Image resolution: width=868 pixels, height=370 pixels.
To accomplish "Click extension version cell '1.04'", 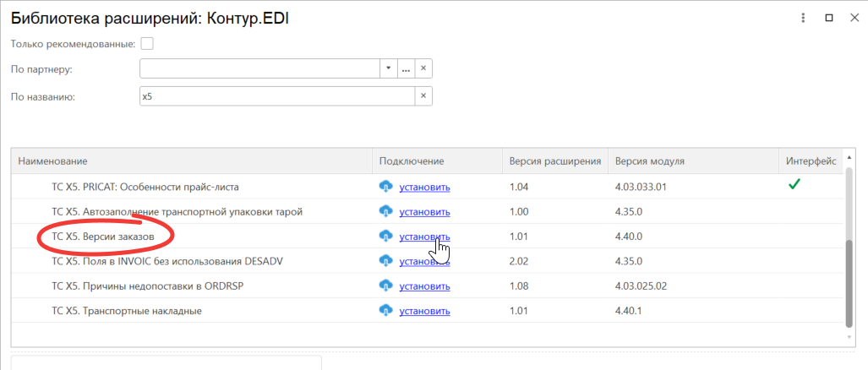I will tap(519, 187).
